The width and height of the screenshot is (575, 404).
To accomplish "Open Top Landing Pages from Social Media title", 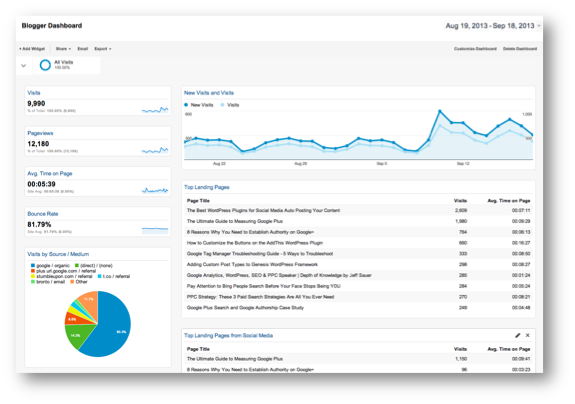I will tap(228, 335).
